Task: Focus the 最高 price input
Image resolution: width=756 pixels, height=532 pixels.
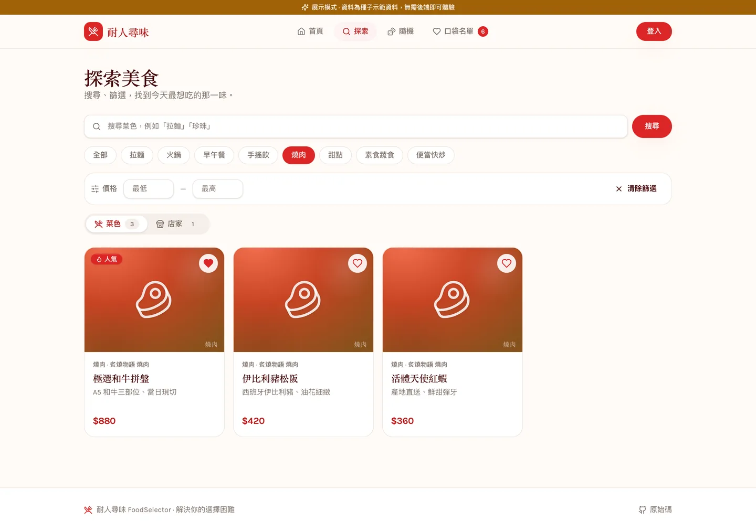Action: click(218, 189)
